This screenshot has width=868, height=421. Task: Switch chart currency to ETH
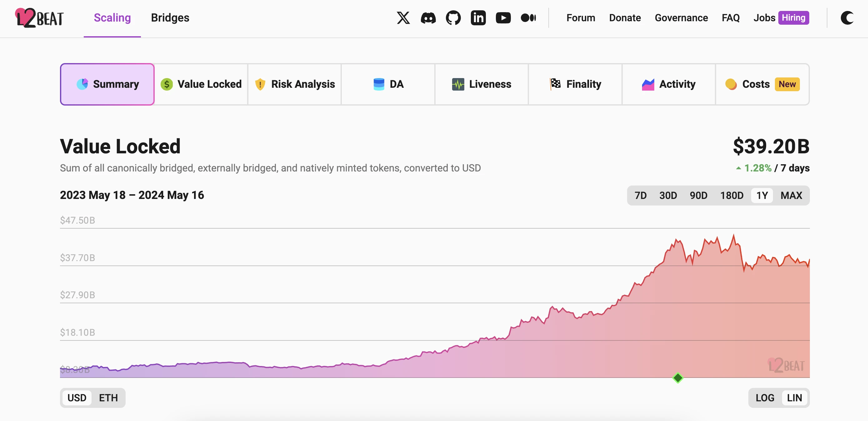click(108, 398)
